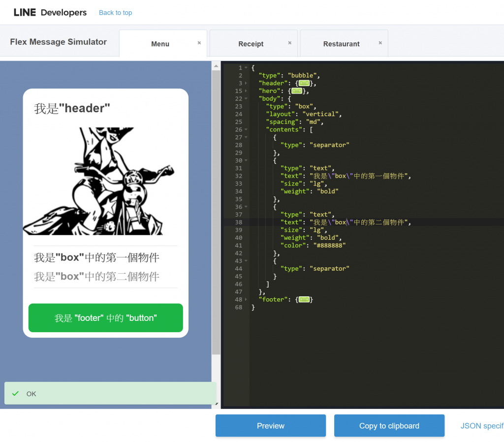504x442 pixels.
Task: Select the first box item text in preview
Action: [97, 257]
